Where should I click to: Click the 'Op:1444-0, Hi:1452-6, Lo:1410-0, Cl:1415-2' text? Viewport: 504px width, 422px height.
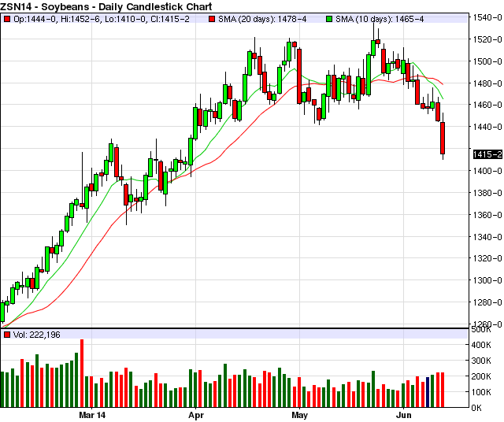[x=102, y=19]
